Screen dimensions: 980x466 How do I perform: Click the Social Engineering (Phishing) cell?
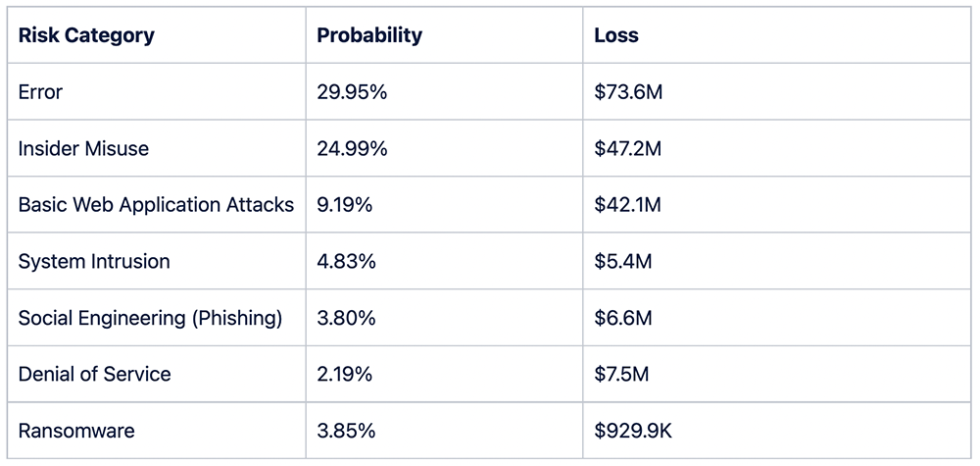150,318
